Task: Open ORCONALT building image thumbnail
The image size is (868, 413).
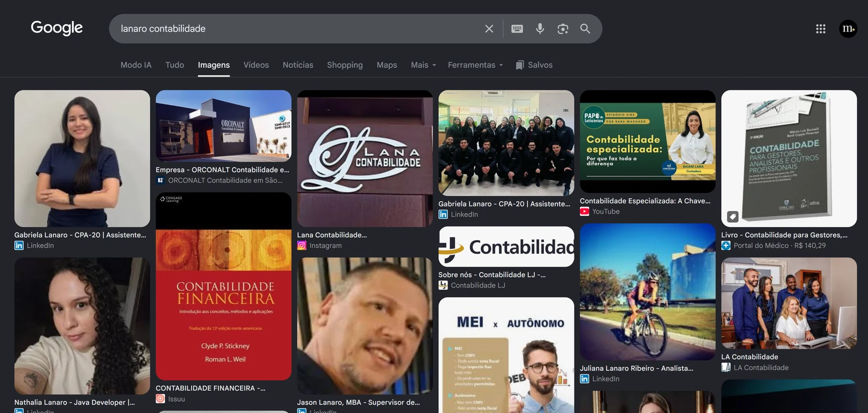Action: [224, 126]
